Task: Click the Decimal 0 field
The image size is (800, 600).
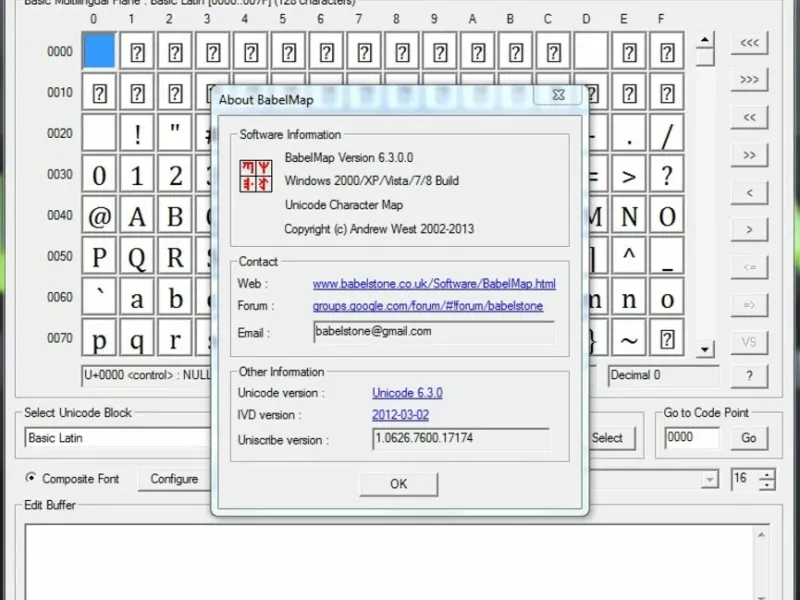Action: pos(663,376)
